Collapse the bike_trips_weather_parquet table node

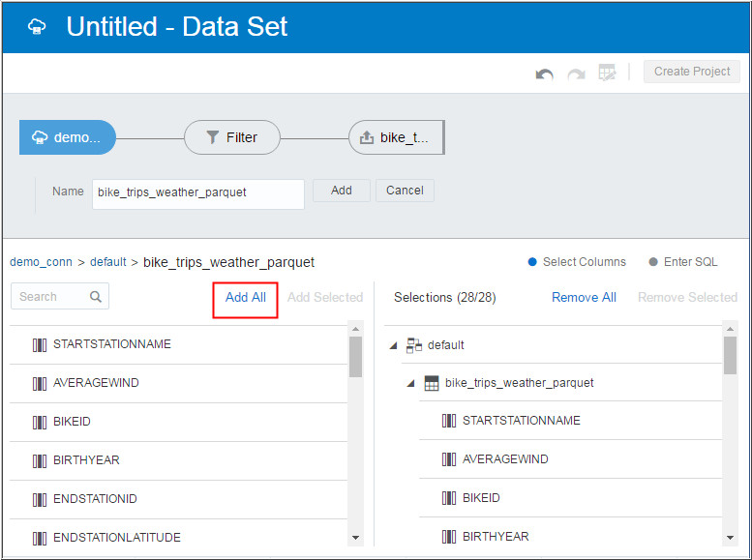coord(410,383)
